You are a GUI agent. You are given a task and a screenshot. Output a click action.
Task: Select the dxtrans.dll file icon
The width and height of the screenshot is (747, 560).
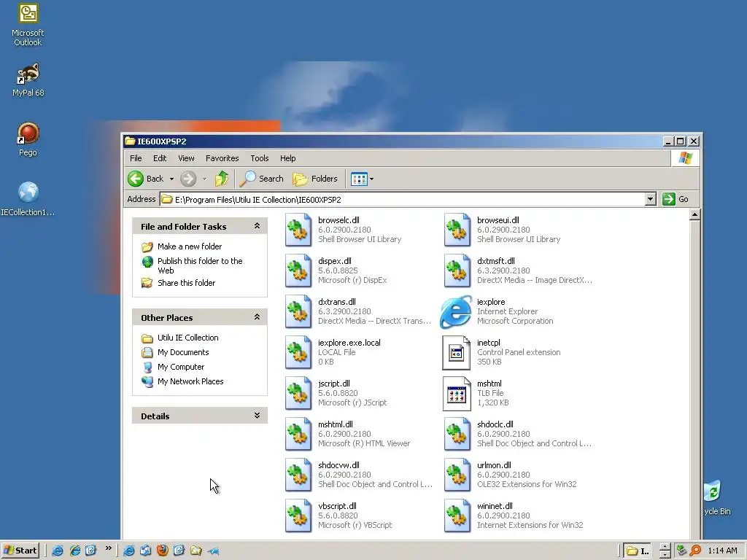(298, 311)
